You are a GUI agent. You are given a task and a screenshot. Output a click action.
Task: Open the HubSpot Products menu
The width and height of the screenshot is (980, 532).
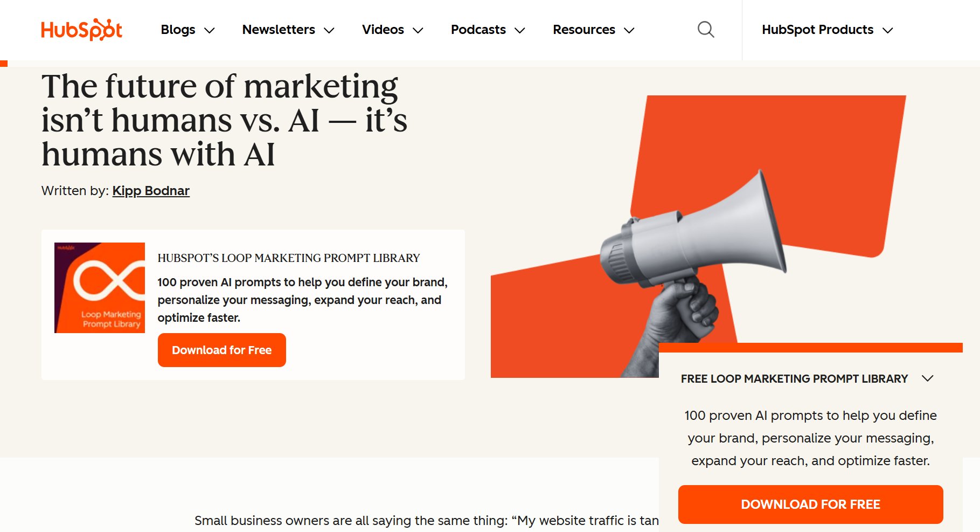(817, 30)
